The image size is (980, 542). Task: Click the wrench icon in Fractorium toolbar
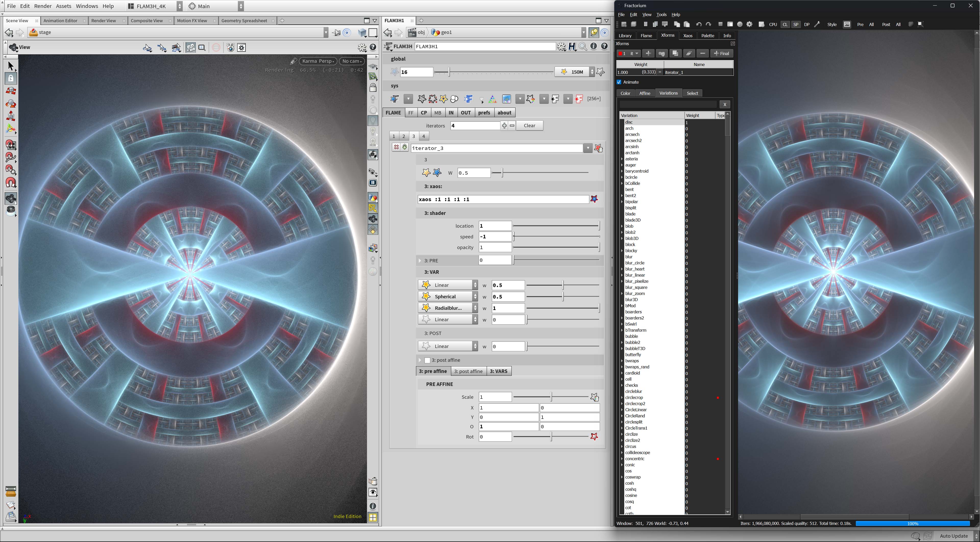(x=817, y=24)
